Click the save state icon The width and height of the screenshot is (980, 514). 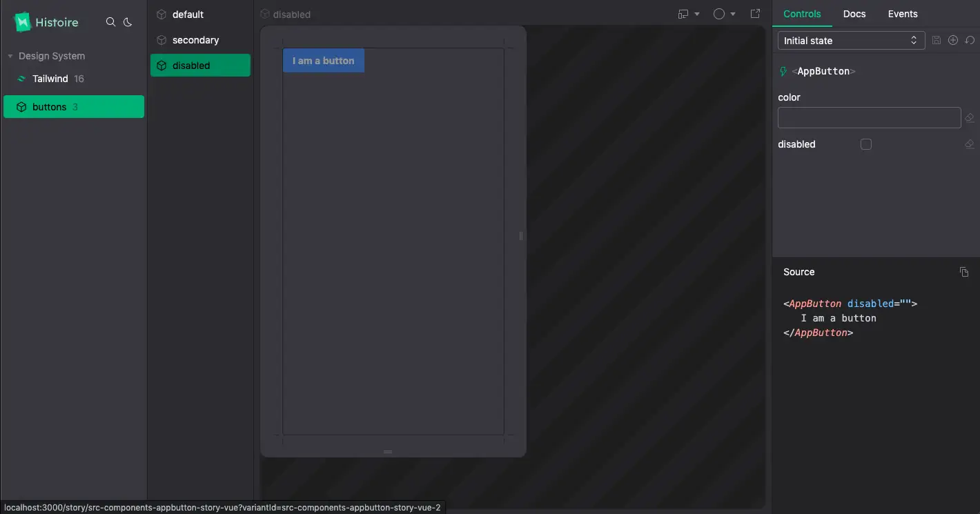(937, 41)
